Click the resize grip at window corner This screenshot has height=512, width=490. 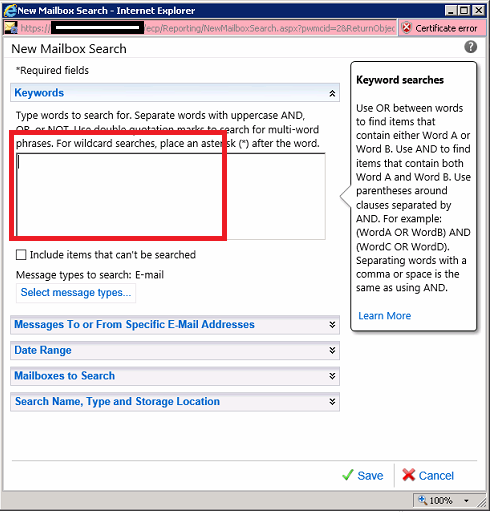pyautogui.click(x=481, y=502)
